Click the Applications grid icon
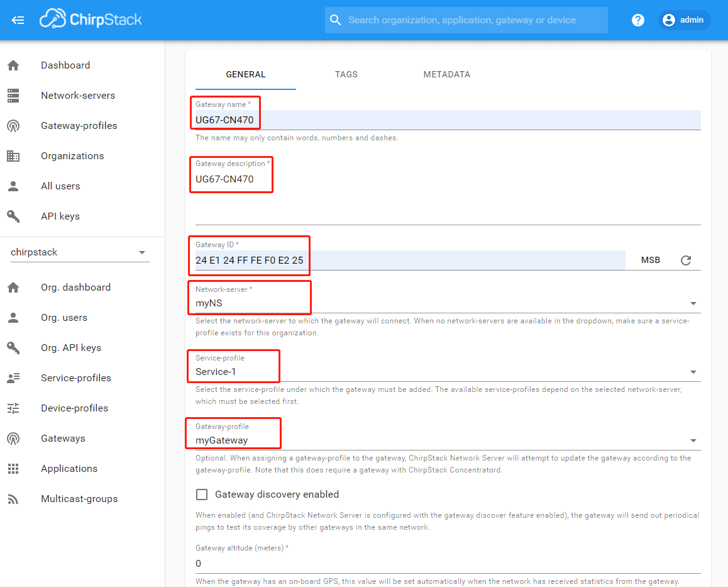The height and width of the screenshot is (587, 728). [13, 469]
